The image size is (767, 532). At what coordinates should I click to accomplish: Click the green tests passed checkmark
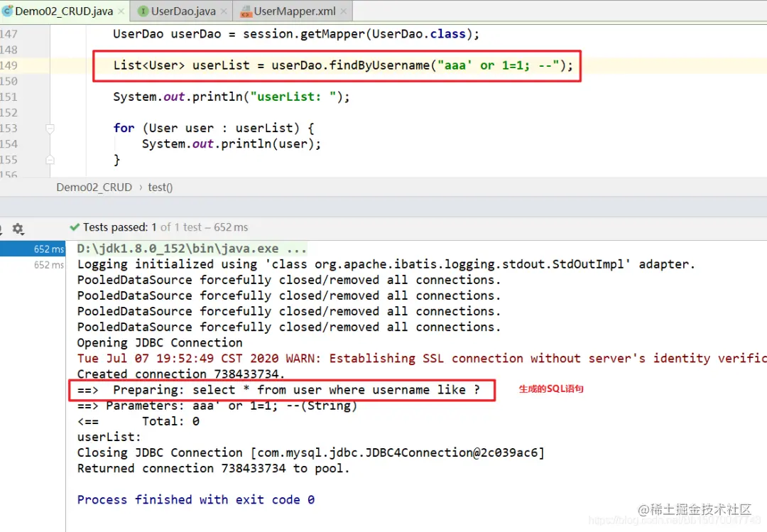pos(75,227)
